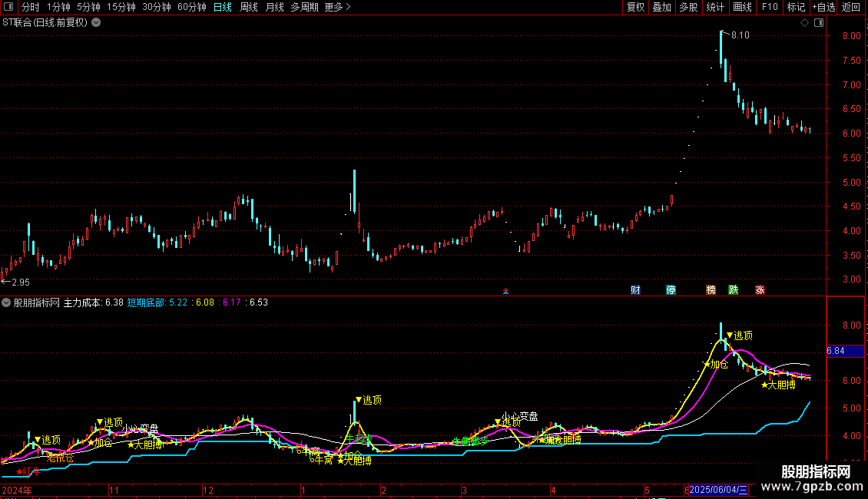This screenshot has width=868, height=499.
Task: Click the ★大胆搏 signal under June candles
Action: [x=778, y=385]
